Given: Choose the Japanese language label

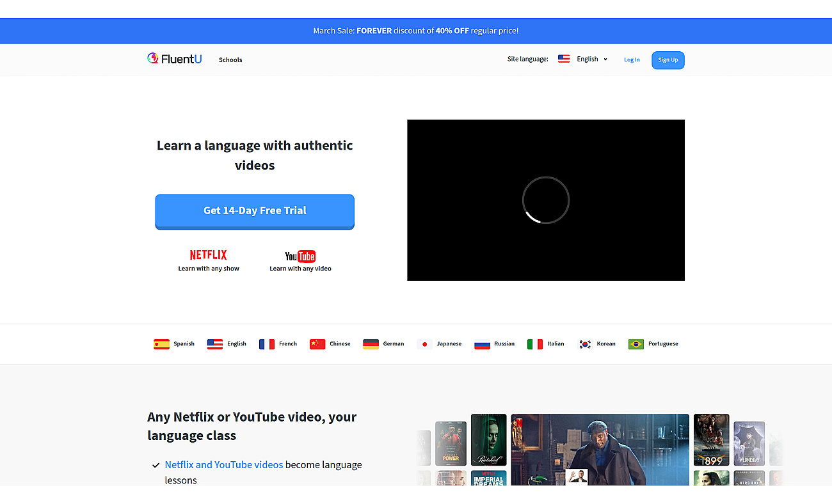Looking at the screenshot, I should 449,344.
